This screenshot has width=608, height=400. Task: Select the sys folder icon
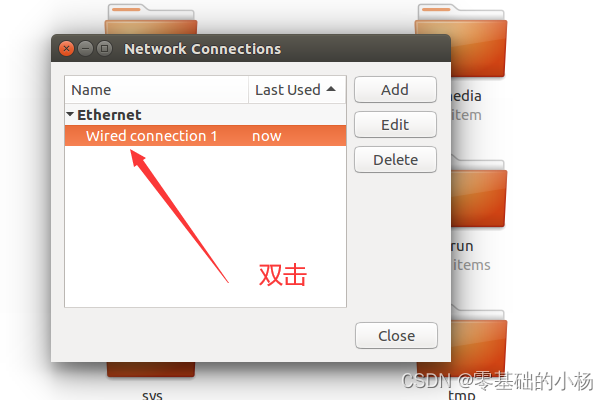(x=151, y=369)
